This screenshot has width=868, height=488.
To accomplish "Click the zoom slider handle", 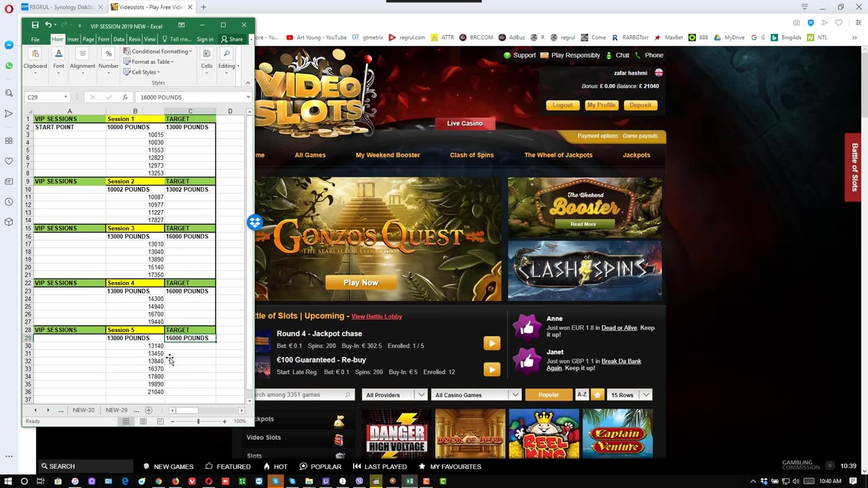I will point(198,422).
